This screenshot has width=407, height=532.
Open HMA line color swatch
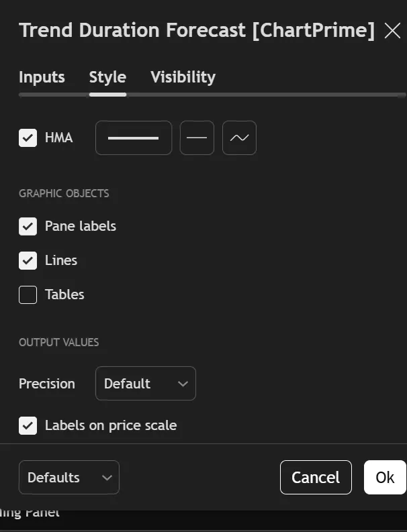[x=134, y=138]
